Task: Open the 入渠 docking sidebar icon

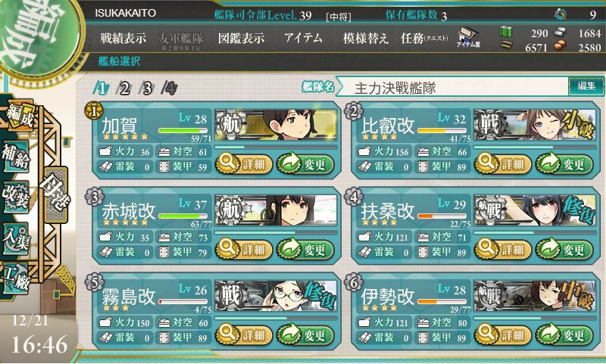Action: [16, 239]
